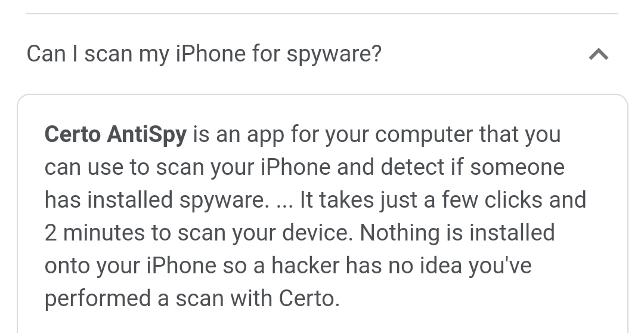
Task: Click 'Nothing is installed' in the answer
Action: 457,233
